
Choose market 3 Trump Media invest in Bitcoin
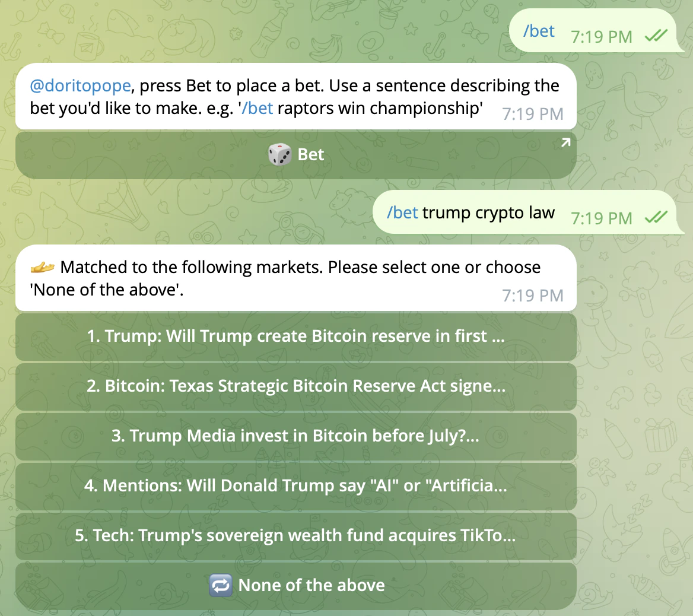295,436
